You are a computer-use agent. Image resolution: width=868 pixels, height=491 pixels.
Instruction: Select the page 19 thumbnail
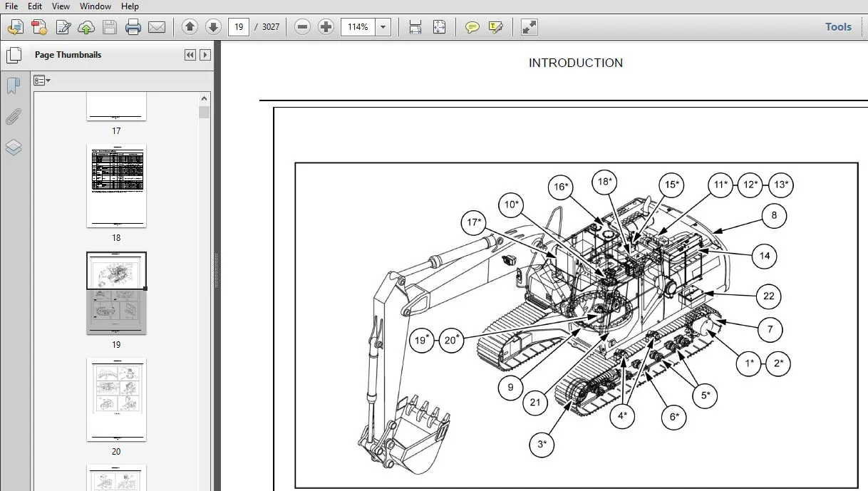pyautogui.click(x=116, y=293)
